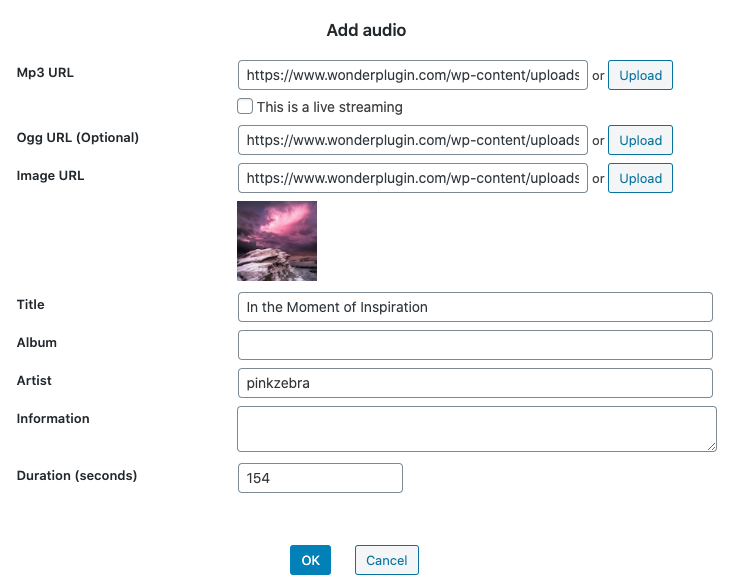
Task: Click the Add audio heading
Action: coord(366,31)
